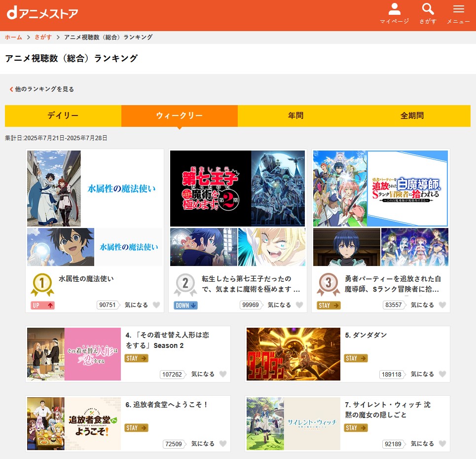Toggle heart favorite for 転生したら第七王子
Screen dimensions: 476x459
coord(299,305)
